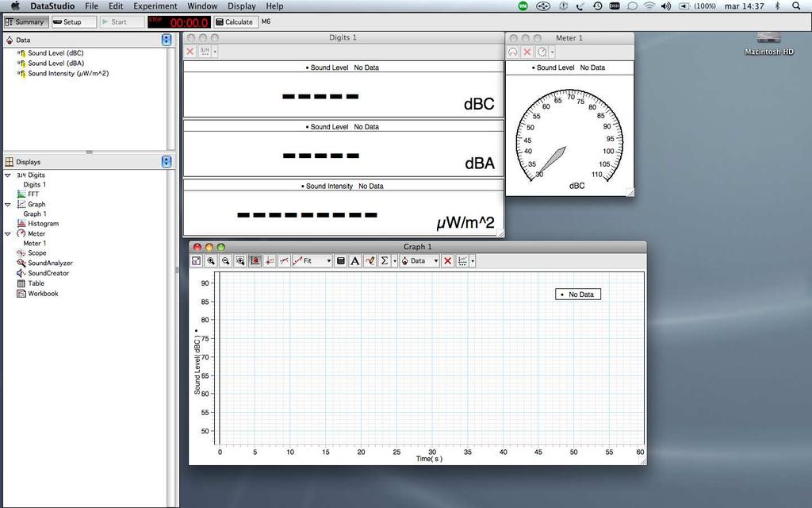Viewport: 812px width, 508px height.
Task: Click the text annotation 'A' tool in Graph 1
Action: coord(354,260)
